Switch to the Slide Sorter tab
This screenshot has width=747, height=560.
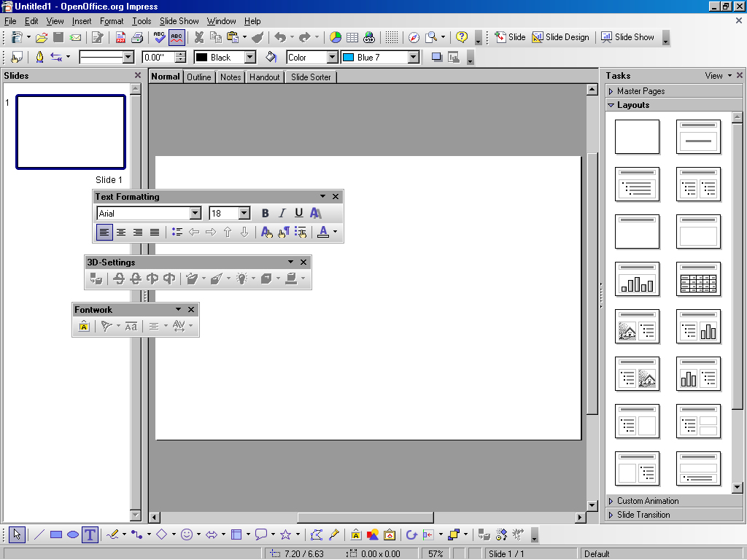click(x=311, y=77)
